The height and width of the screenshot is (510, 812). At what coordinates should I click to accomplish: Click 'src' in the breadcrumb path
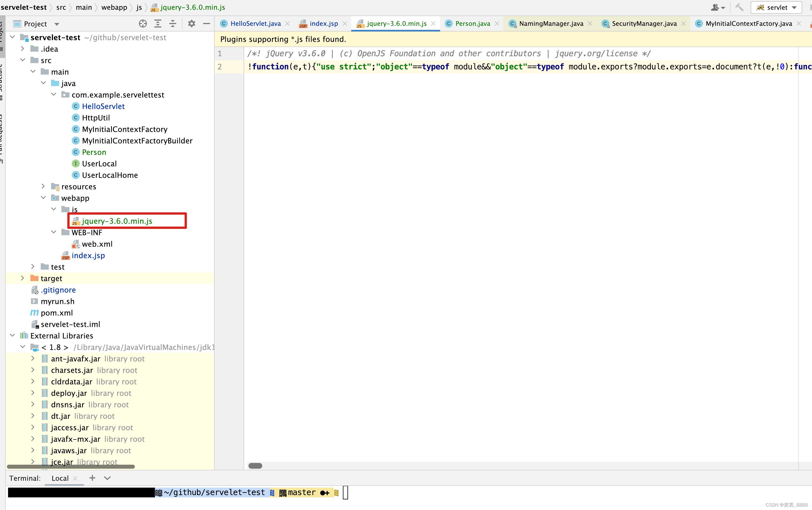[x=61, y=7]
